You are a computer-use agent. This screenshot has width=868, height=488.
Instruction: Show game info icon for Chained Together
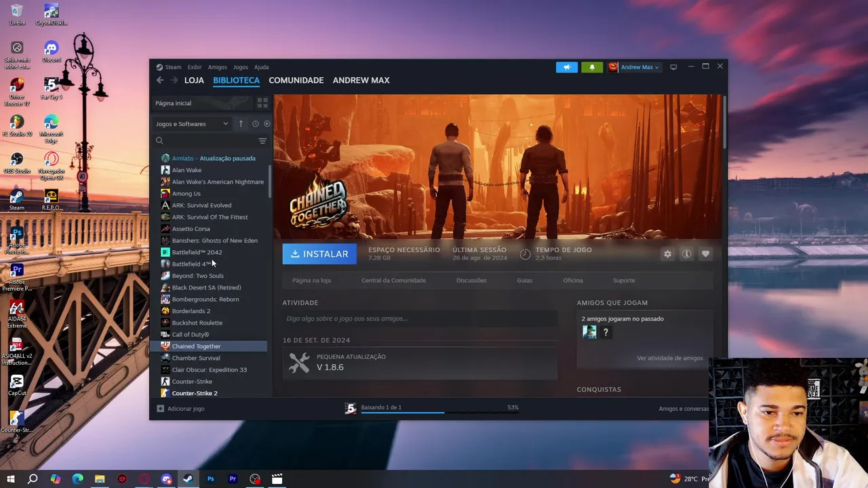coord(686,253)
